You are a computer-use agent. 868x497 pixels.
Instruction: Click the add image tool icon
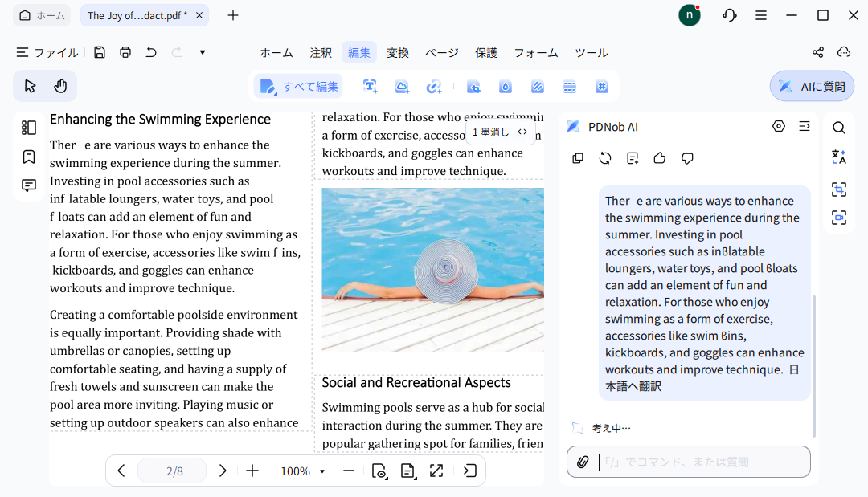click(x=403, y=87)
